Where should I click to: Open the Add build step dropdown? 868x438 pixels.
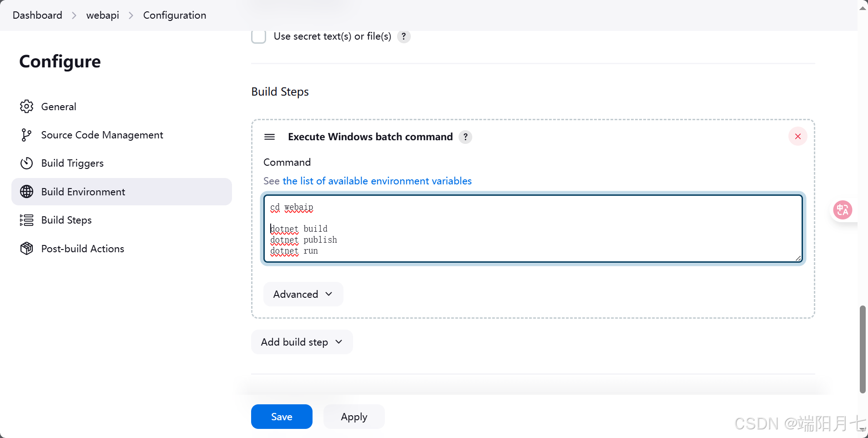[302, 342]
